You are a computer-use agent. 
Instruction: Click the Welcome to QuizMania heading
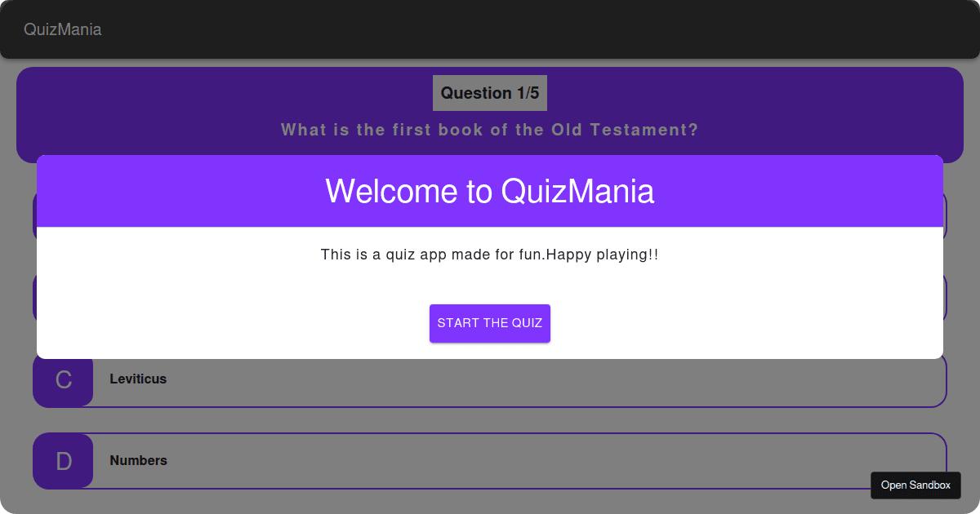click(x=489, y=191)
